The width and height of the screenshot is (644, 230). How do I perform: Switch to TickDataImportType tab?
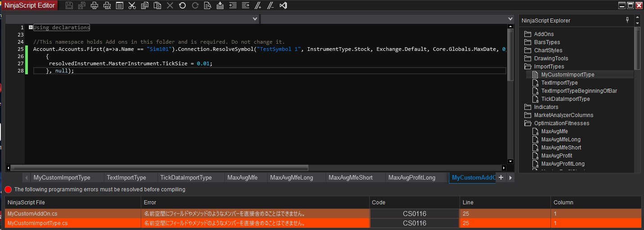(x=186, y=178)
